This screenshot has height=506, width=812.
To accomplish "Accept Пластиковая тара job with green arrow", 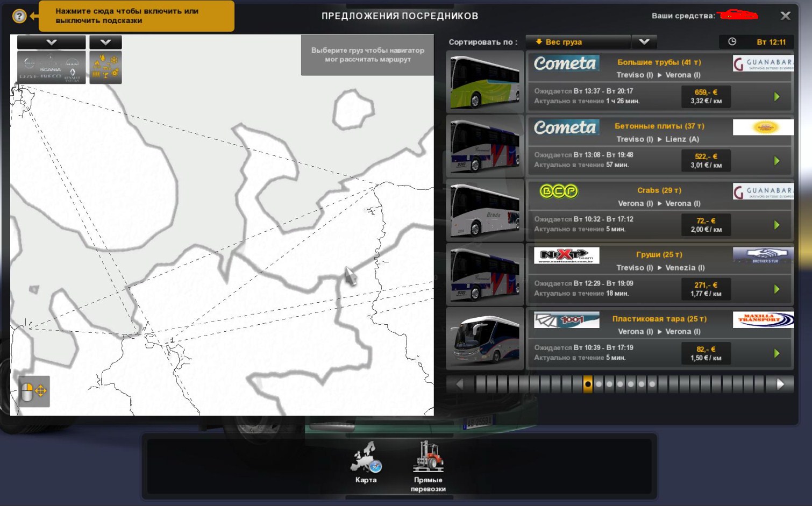I will (x=777, y=353).
